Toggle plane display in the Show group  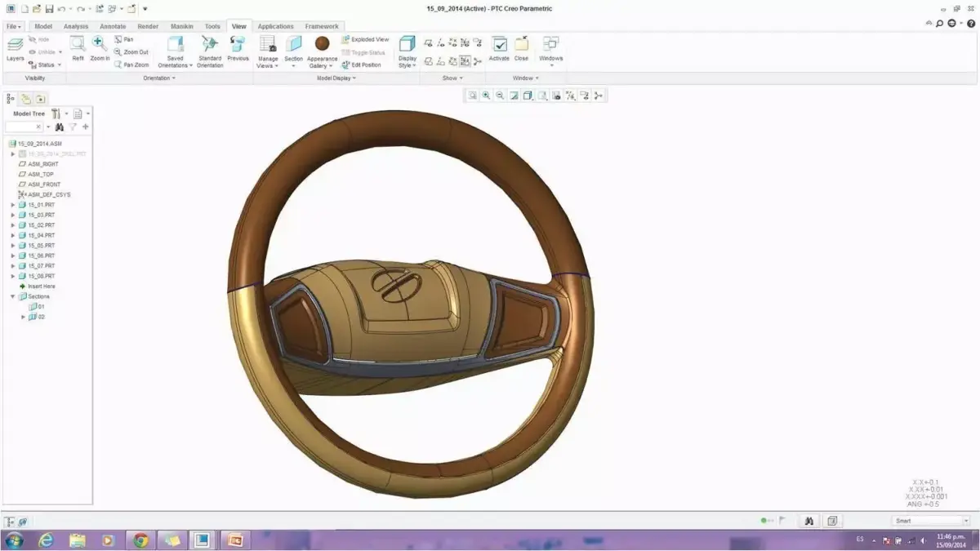coord(428,42)
